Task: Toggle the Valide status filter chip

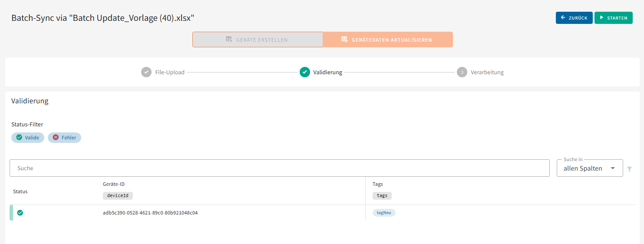Action: click(x=28, y=138)
